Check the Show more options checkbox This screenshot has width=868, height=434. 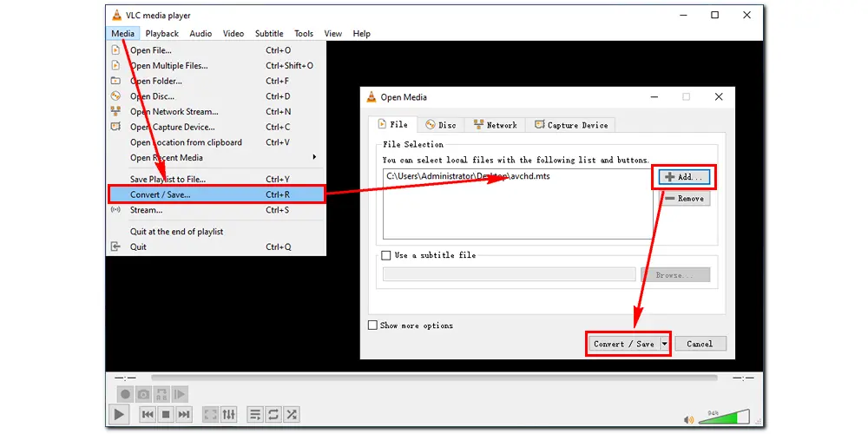coord(372,325)
